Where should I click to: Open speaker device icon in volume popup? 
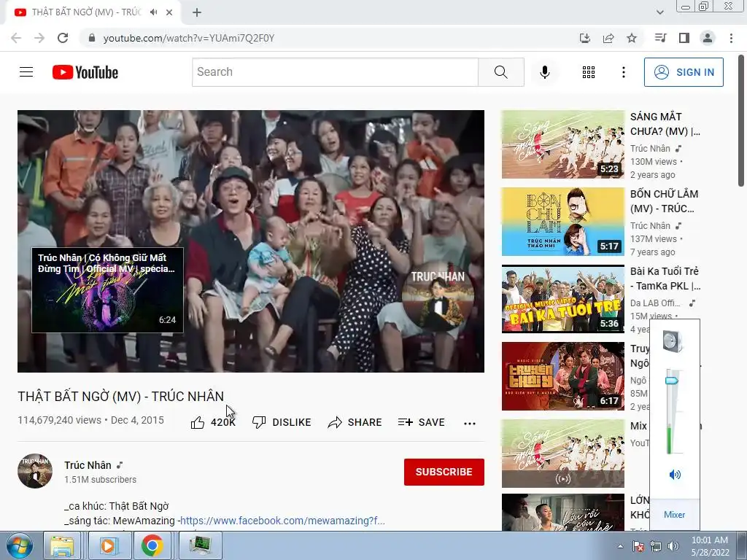click(x=673, y=341)
